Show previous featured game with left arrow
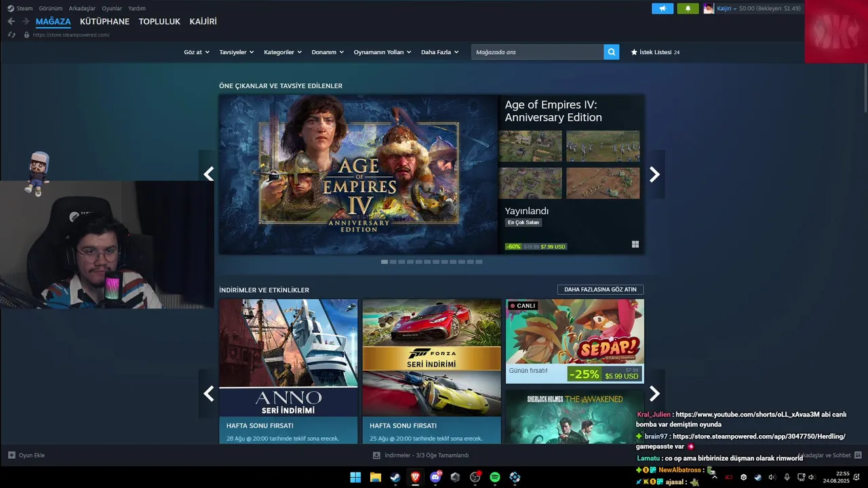Viewport: 868px width, 488px height. pyautogui.click(x=208, y=174)
